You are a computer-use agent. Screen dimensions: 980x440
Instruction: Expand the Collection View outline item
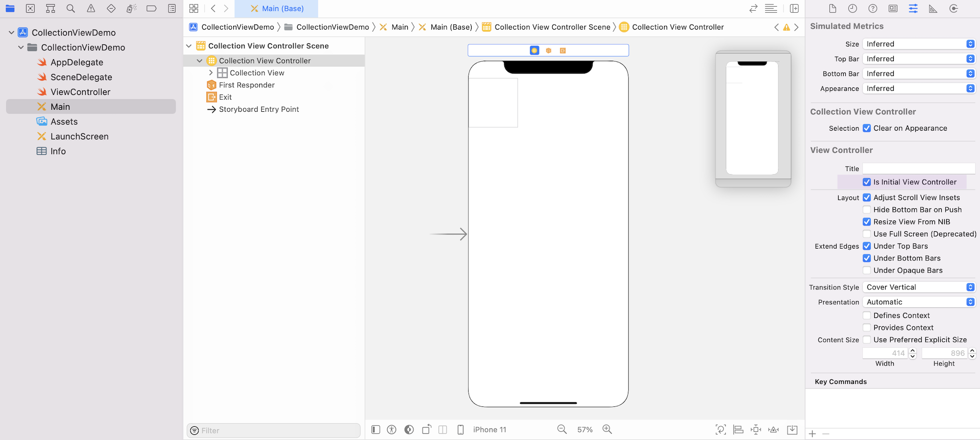[x=211, y=73]
